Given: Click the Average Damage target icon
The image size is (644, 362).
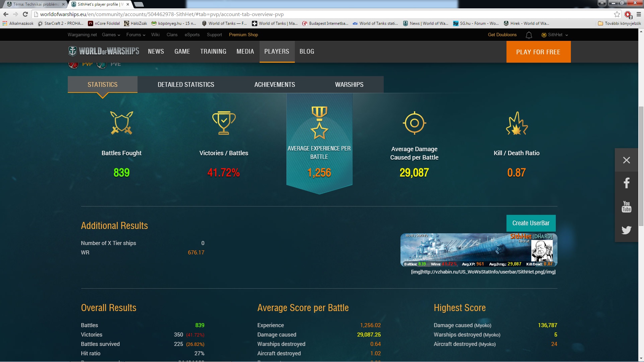Looking at the screenshot, I should coord(414,123).
